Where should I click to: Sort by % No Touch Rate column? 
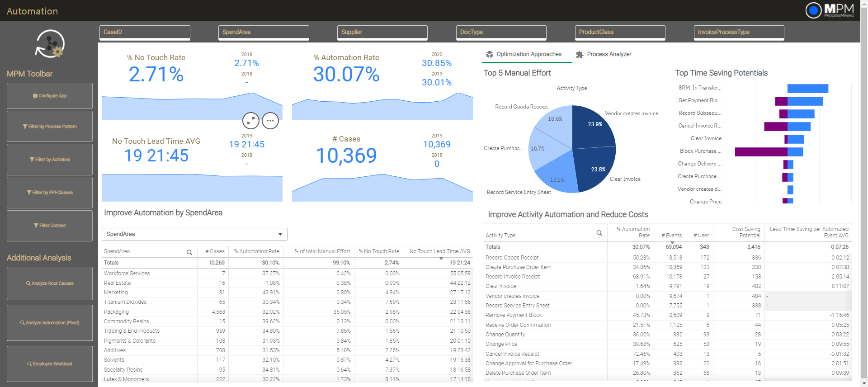coord(378,251)
